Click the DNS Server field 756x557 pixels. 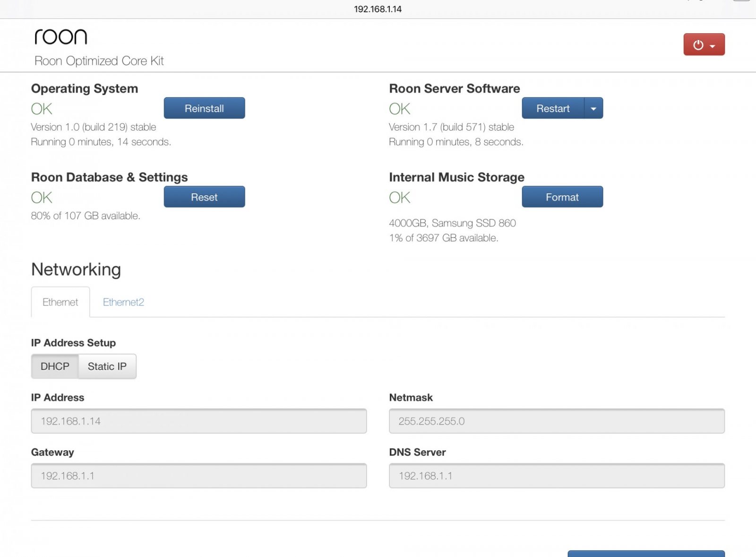(x=557, y=476)
